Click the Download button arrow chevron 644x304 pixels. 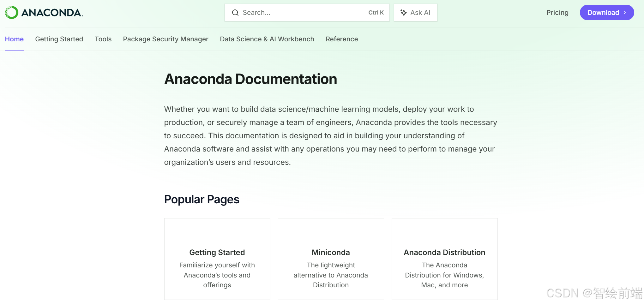(625, 13)
